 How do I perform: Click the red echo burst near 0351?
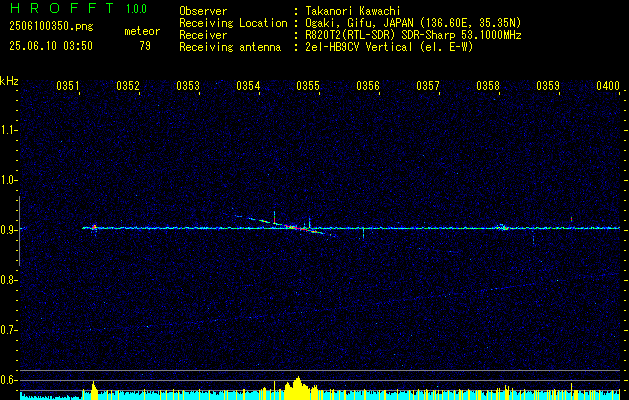[94, 227]
